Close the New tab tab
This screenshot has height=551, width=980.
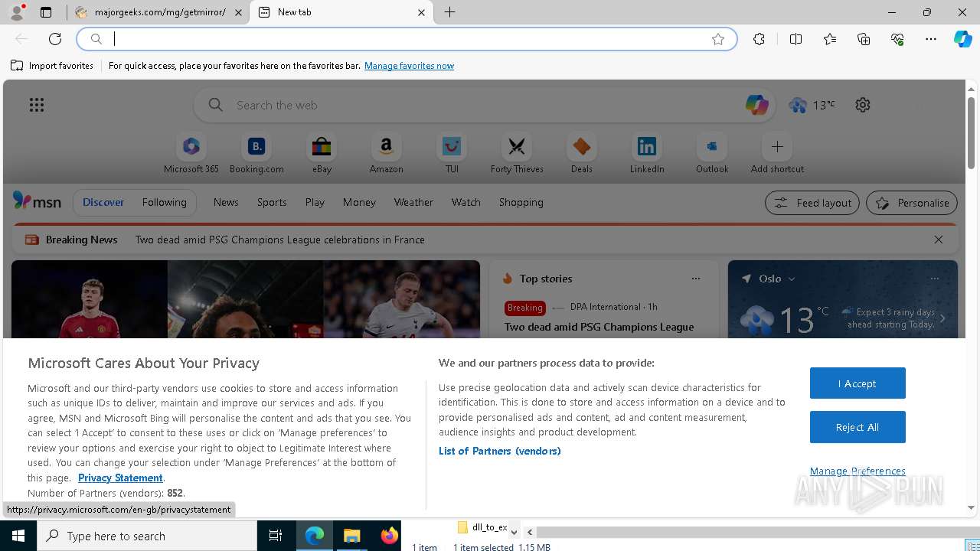pyautogui.click(x=421, y=12)
